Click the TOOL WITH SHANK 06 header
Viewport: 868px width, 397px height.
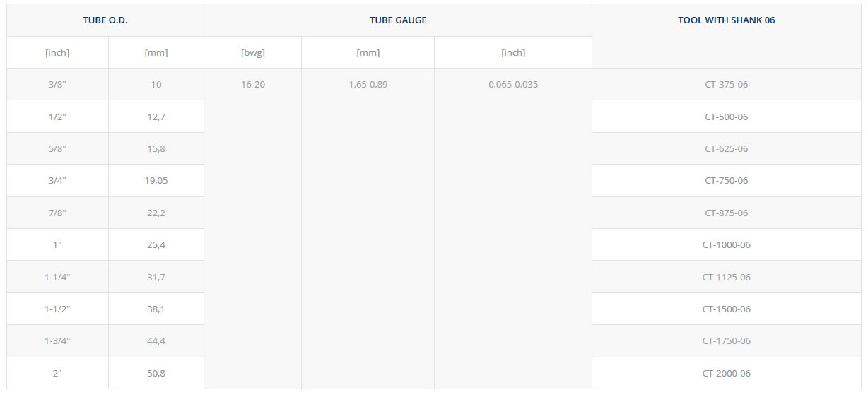pyautogui.click(x=726, y=20)
